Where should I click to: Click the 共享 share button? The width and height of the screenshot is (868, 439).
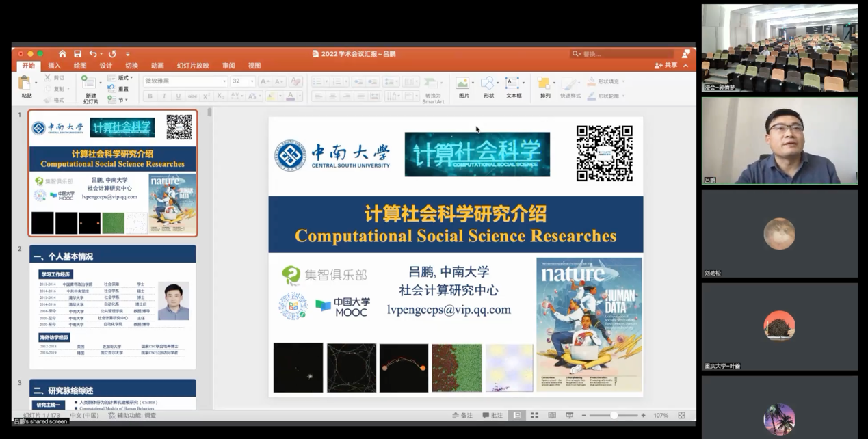click(x=666, y=66)
